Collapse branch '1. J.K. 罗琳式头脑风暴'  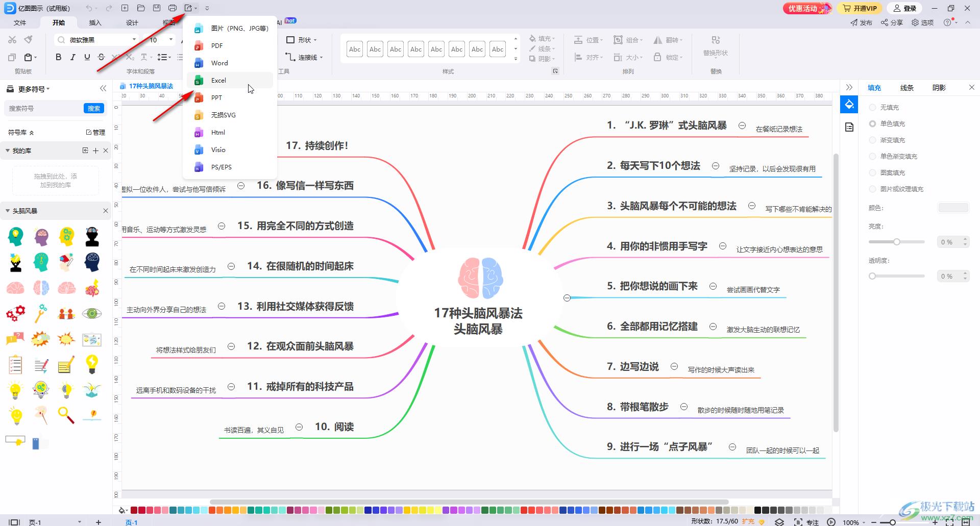pos(742,126)
